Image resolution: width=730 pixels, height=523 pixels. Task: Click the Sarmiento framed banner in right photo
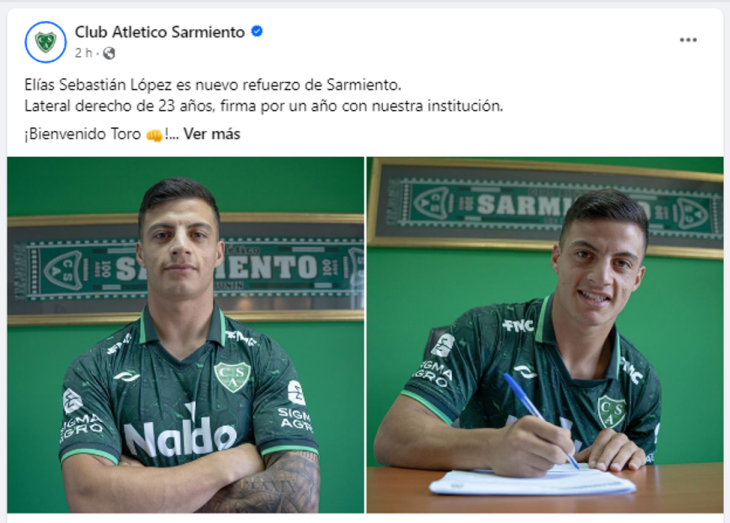pyautogui.click(x=545, y=207)
